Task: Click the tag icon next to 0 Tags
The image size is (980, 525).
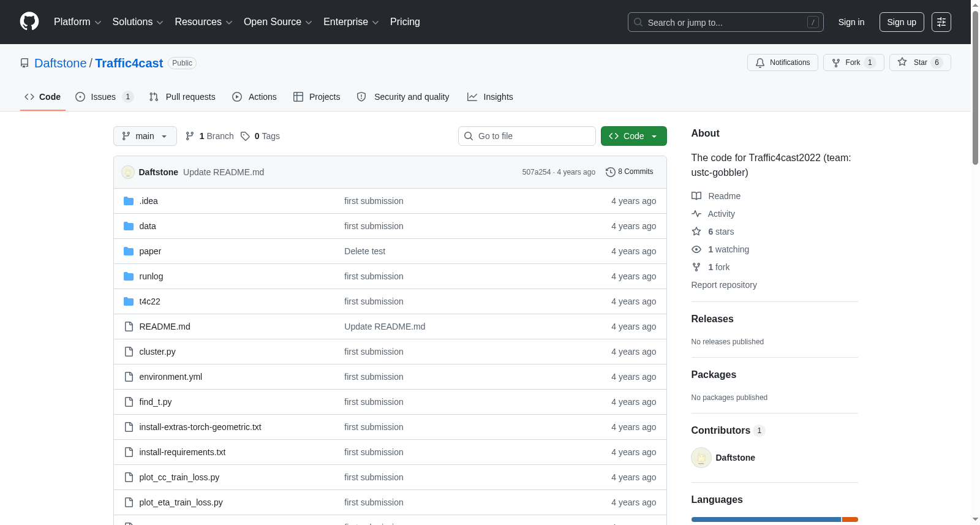Action: [x=245, y=136]
